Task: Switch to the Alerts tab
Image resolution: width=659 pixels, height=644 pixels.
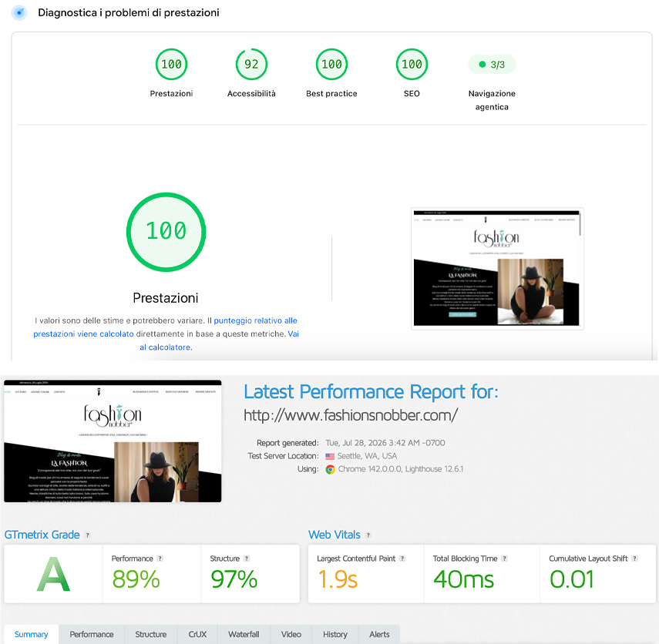Action: 379,634
